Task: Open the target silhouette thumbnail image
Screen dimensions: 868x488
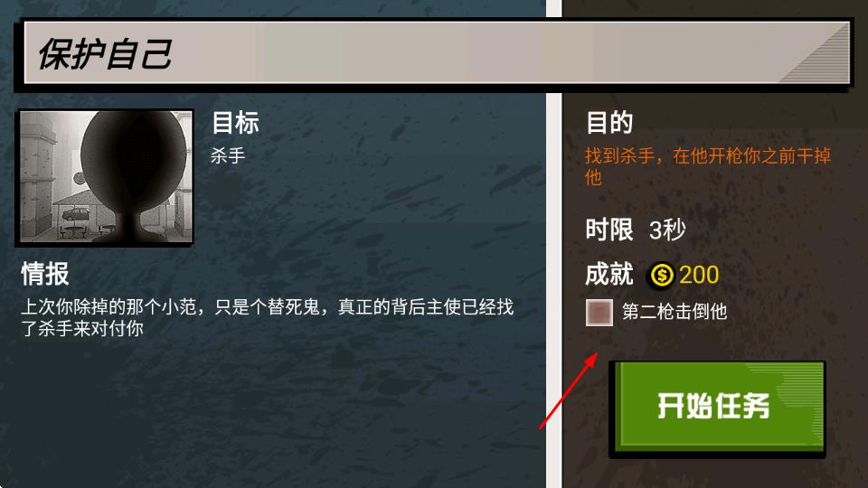Action: coord(104,178)
